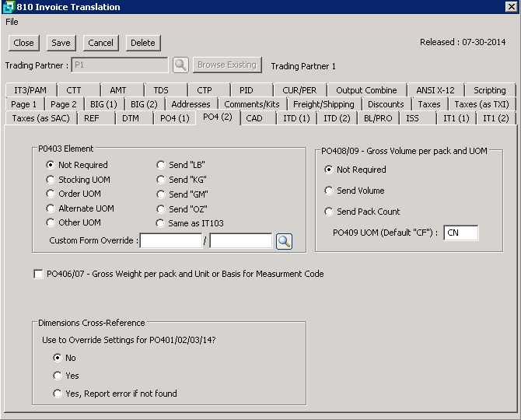Click the Cancel button
Screen dimensions: 521x420
click(x=100, y=43)
